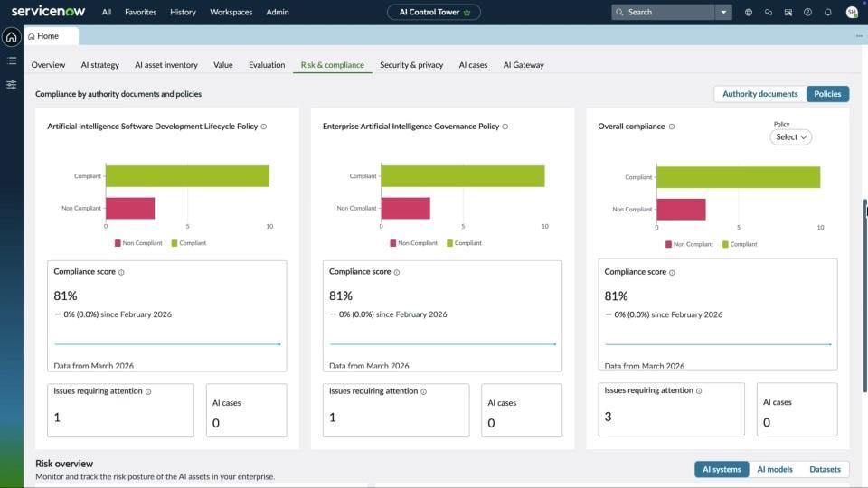
Task: Switch to the Value tab
Action: [223, 65]
